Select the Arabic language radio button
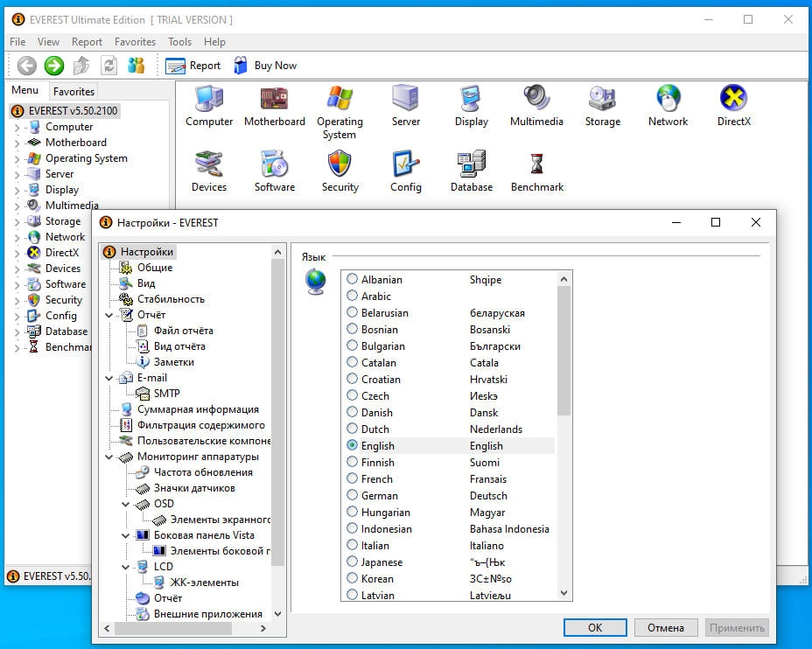 (x=352, y=296)
